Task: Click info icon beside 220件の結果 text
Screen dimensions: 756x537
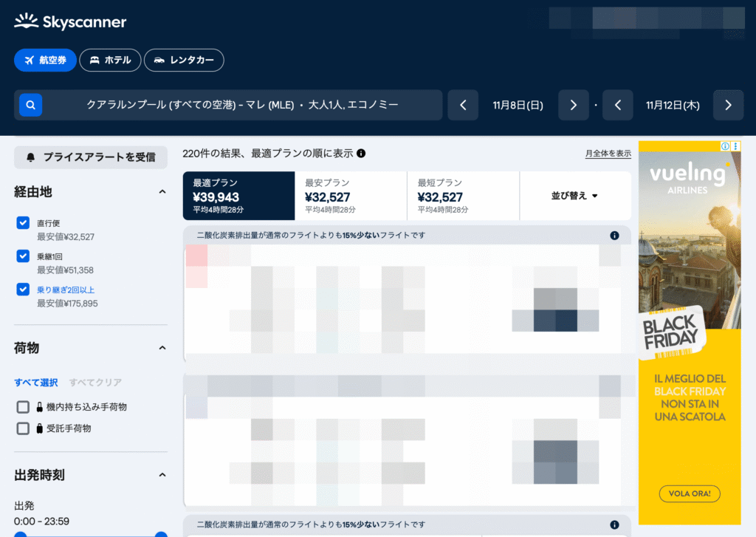Action: tap(361, 154)
